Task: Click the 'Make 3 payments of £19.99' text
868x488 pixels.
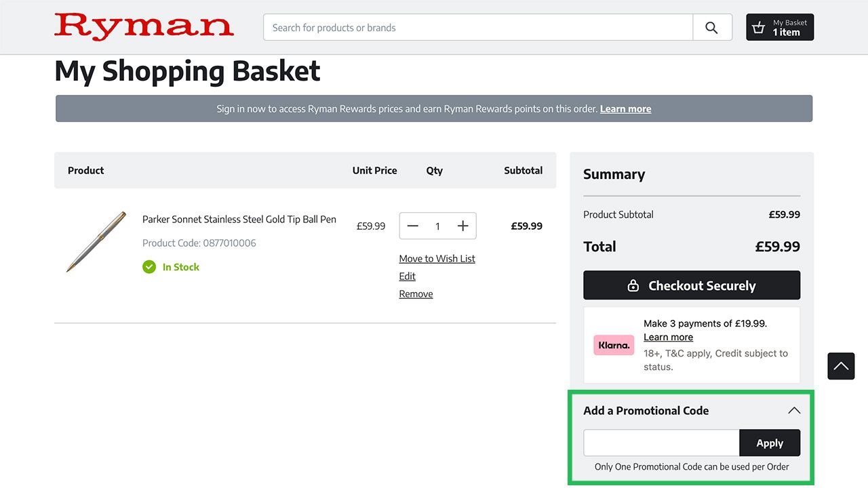Action: click(x=705, y=323)
